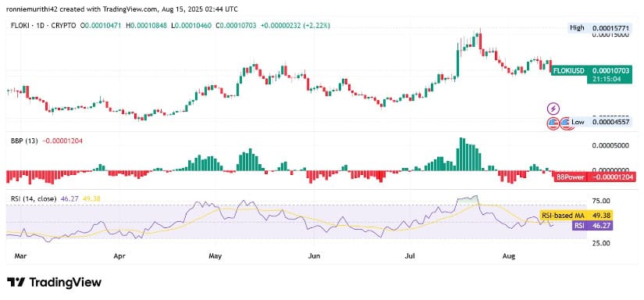Click the fully visible US flag event icon

click(553, 123)
